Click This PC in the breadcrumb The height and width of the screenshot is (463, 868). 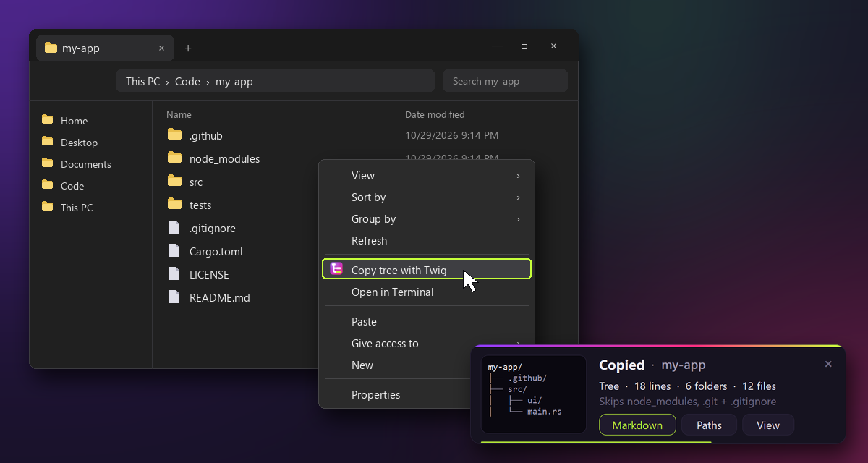(142, 81)
